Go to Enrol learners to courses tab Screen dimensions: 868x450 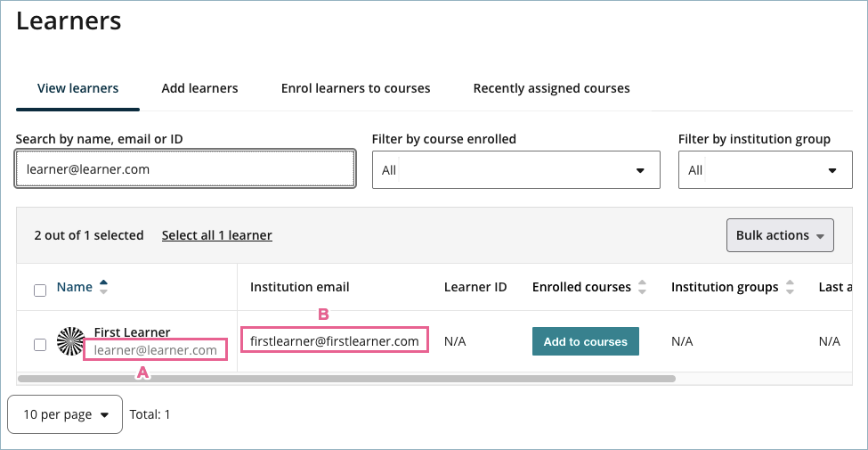[355, 88]
